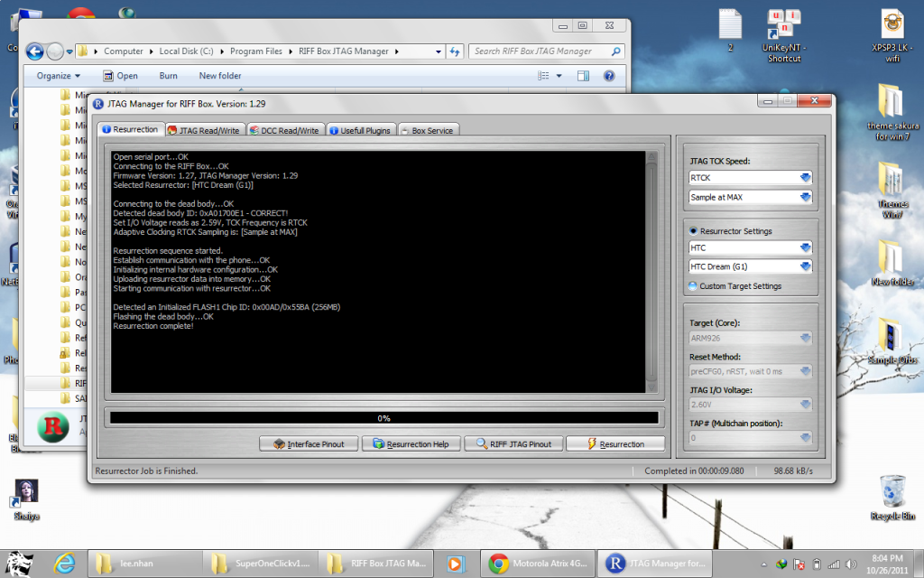Select the Resurrection tab
The image size is (924, 578).
(x=130, y=129)
